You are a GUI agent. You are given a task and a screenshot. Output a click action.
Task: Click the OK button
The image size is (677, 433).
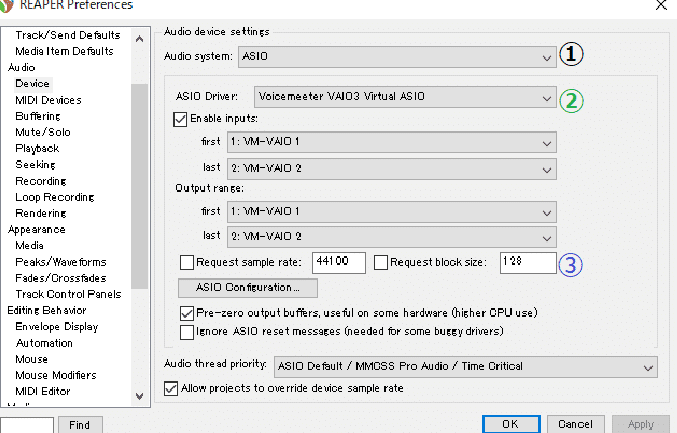(x=511, y=424)
